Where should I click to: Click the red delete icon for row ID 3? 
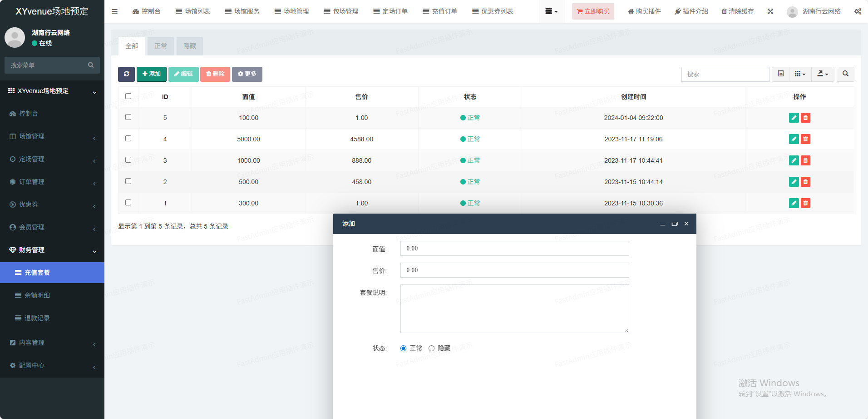point(805,160)
